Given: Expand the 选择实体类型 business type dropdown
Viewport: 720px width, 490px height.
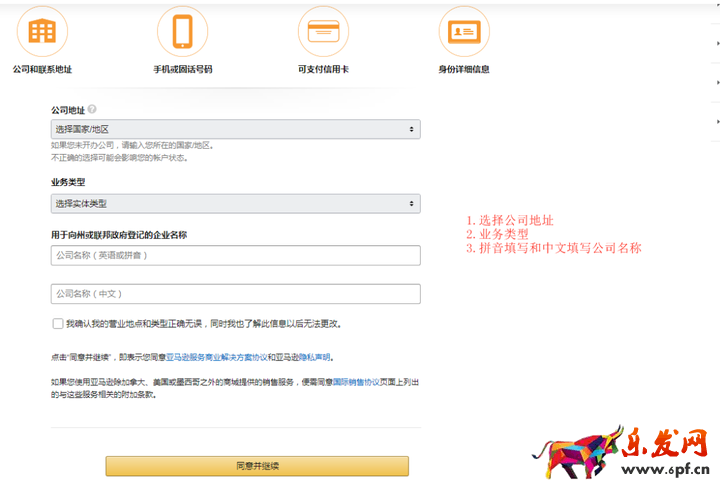Looking at the screenshot, I should [235, 204].
